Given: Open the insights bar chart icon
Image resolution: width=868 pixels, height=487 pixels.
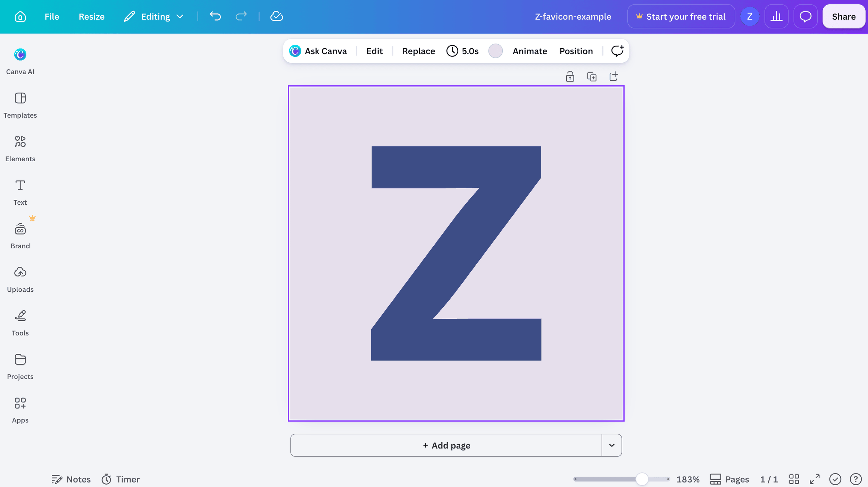Looking at the screenshot, I should pos(776,16).
